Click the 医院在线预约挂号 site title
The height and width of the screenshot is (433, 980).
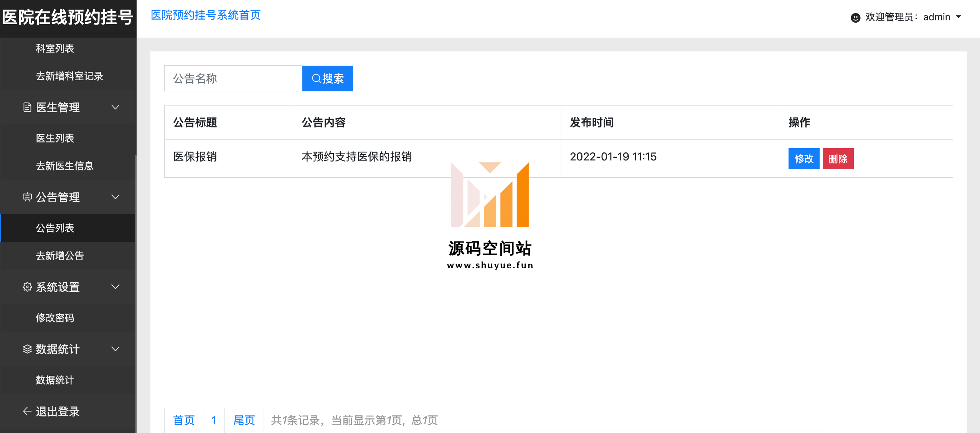tap(68, 17)
